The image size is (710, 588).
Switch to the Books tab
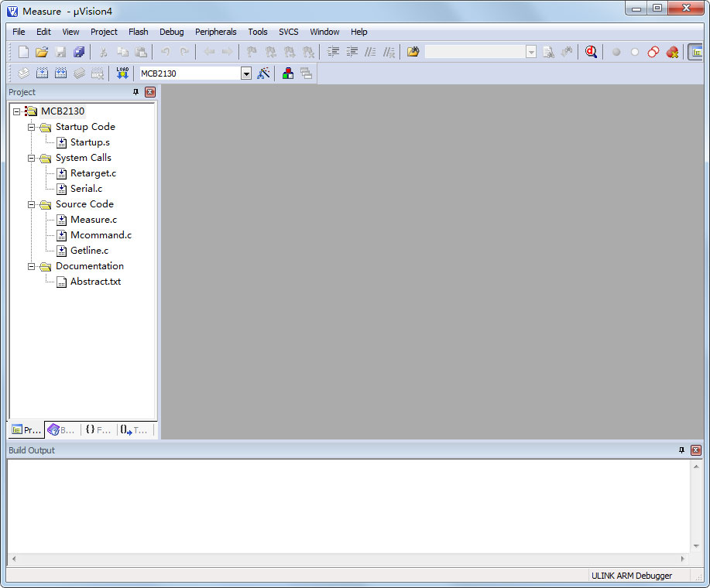tap(62, 429)
